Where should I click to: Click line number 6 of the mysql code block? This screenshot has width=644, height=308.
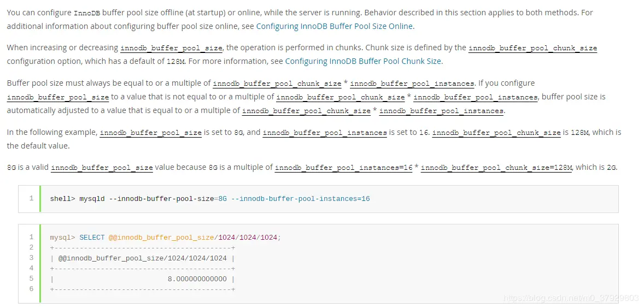point(31,289)
